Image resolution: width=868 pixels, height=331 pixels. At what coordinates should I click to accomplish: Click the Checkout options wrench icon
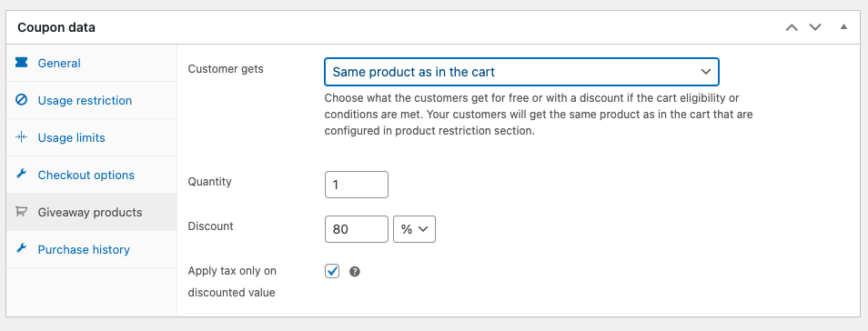point(21,175)
